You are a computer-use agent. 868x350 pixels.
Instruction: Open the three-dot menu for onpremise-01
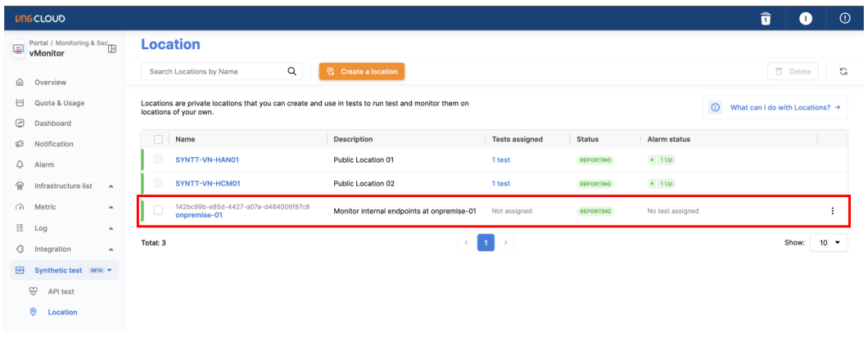pos(833,211)
